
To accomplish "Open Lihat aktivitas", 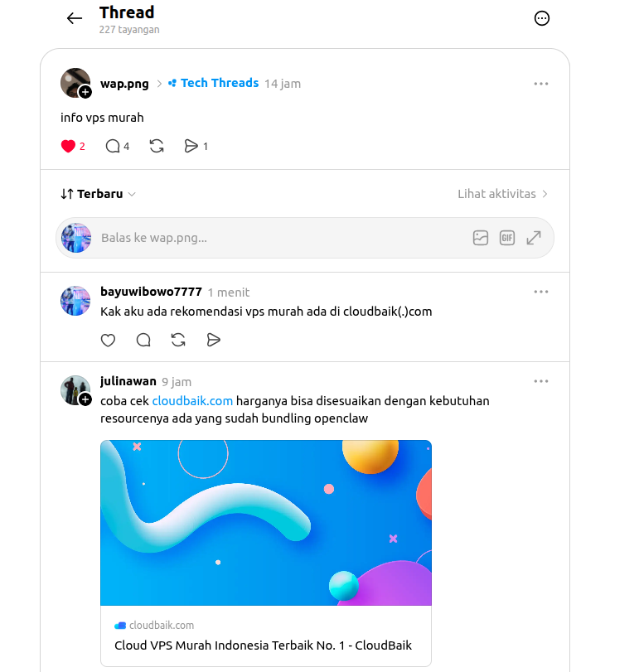I will pos(502,194).
